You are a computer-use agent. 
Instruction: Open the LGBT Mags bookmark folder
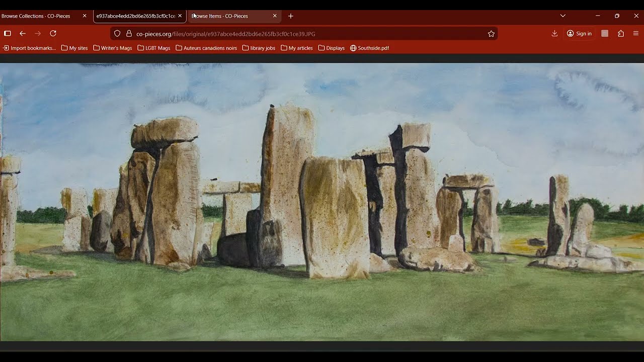click(x=154, y=48)
